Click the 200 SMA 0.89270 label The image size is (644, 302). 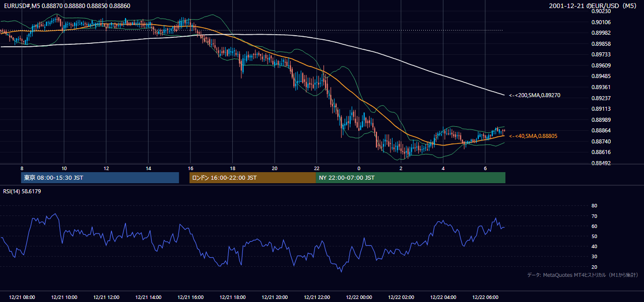pos(535,95)
